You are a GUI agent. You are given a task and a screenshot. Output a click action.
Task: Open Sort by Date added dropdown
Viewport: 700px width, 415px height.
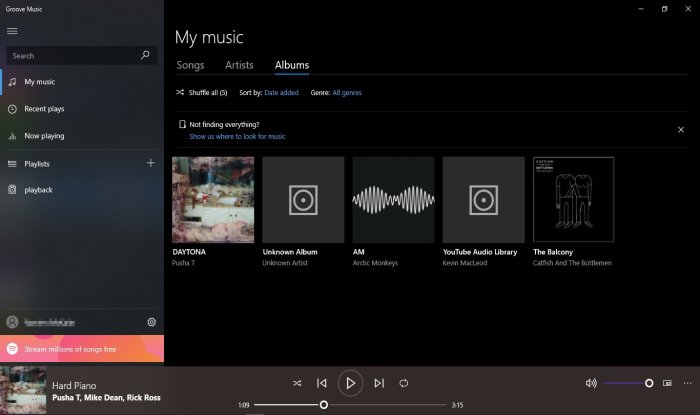281,92
